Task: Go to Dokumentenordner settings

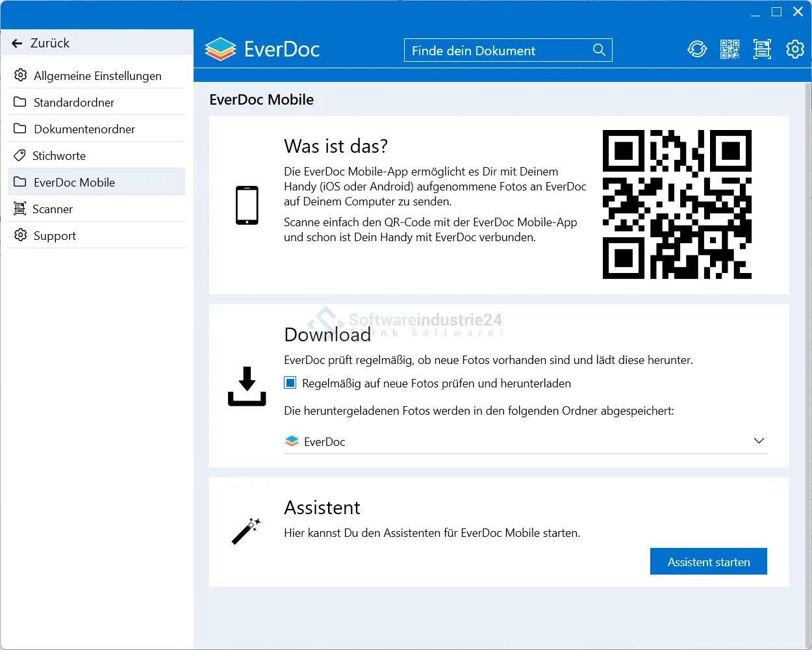Action: coord(84,129)
